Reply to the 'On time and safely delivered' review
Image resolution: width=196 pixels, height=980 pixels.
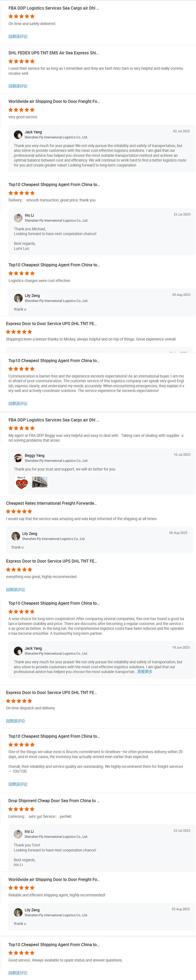point(18,37)
